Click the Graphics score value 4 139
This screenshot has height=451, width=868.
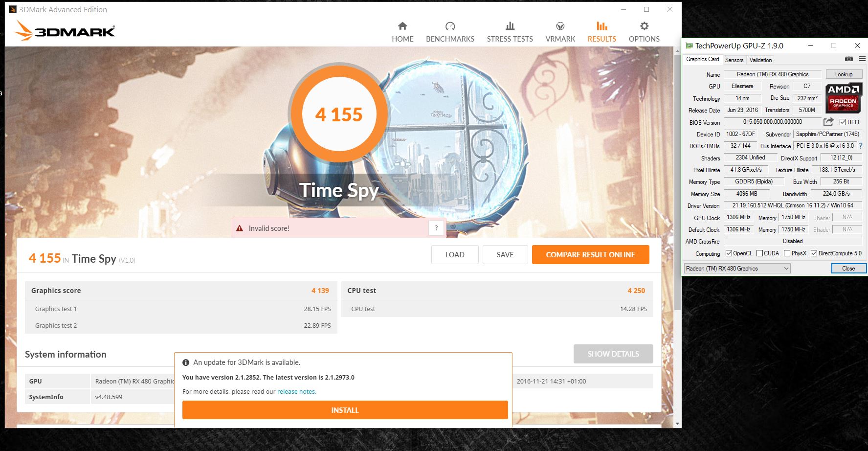tap(320, 291)
